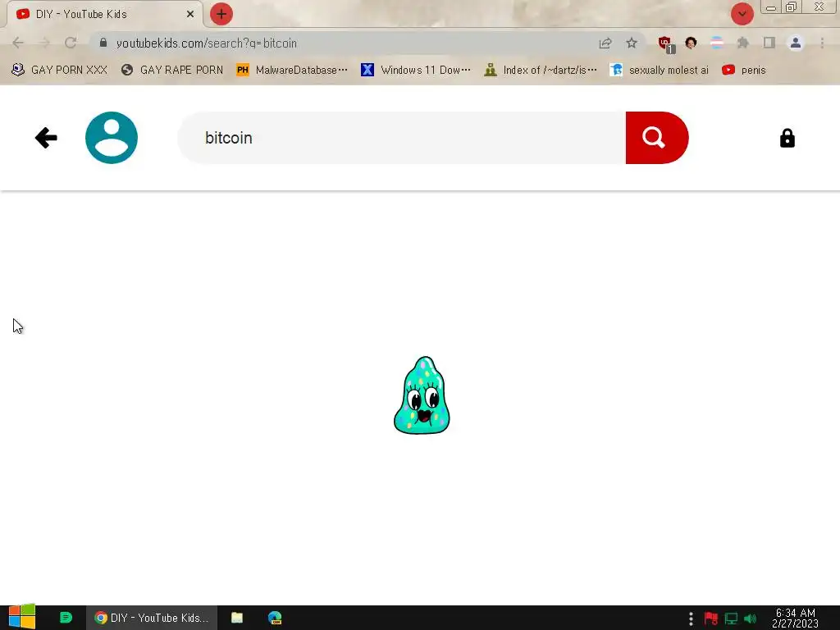Image resolution: width=840 pixels, height=630 pixels.
Task: Open the Extensions puzzle-piece menu
Action: tap(742, 43)
